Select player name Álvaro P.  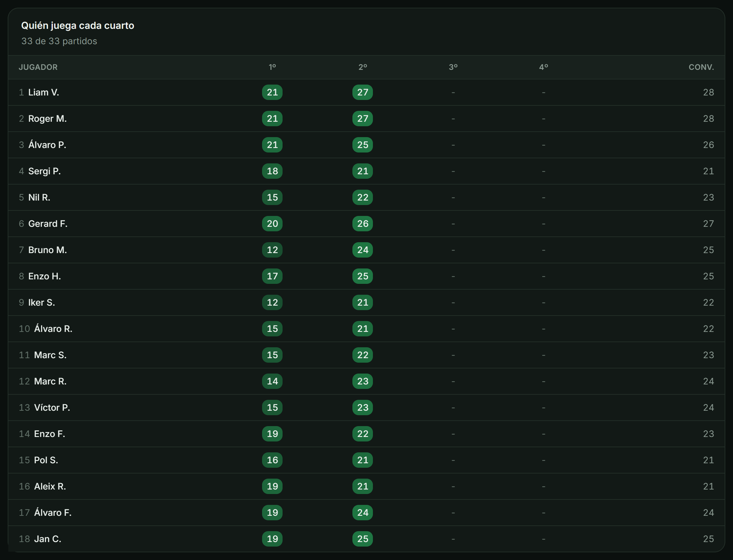point(47,145)
